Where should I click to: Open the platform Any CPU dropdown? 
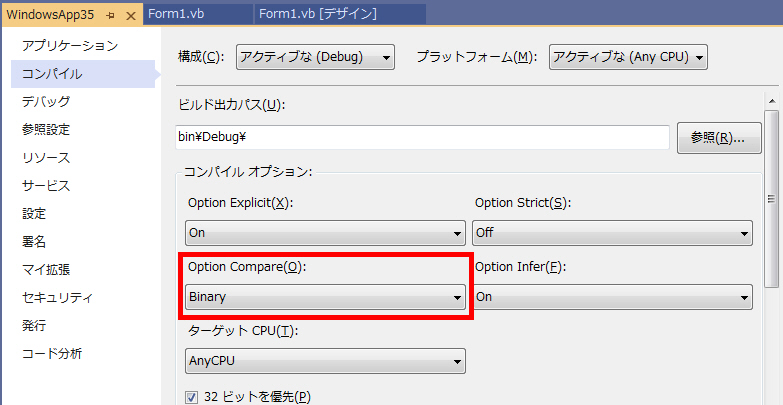(x=628, y=57)
